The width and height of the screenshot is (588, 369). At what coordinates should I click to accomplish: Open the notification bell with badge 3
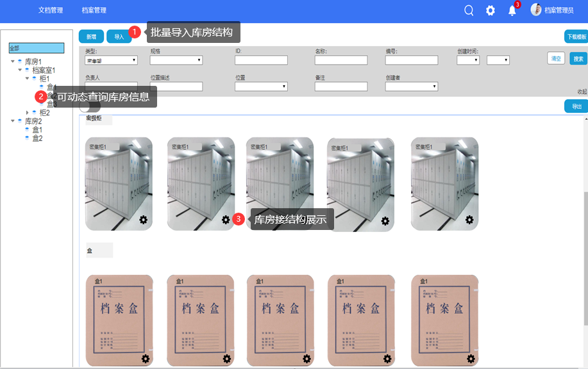tap(512, 10)
